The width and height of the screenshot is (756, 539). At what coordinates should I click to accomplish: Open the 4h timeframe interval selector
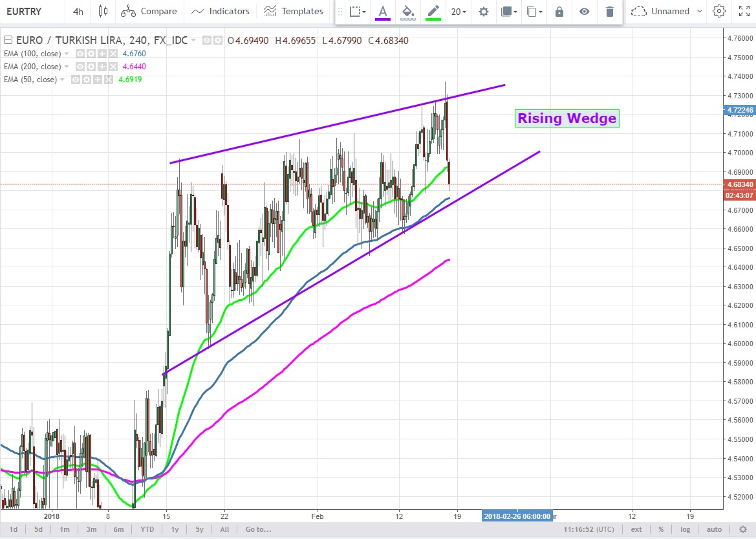78,11
